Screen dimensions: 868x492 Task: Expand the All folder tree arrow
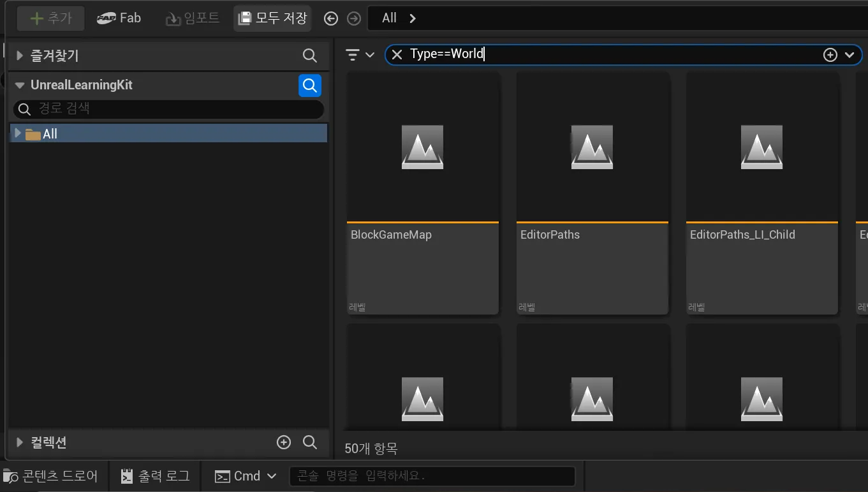click(x=18, y=133)
